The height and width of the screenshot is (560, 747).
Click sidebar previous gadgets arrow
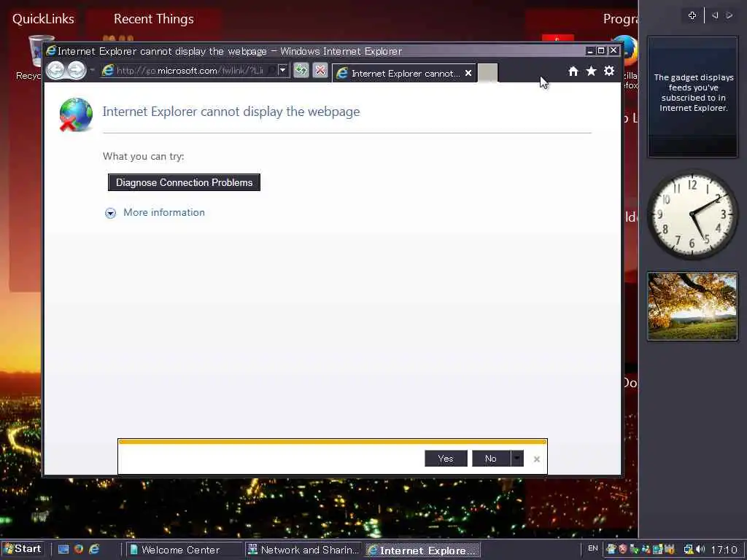tap(715, 15)
